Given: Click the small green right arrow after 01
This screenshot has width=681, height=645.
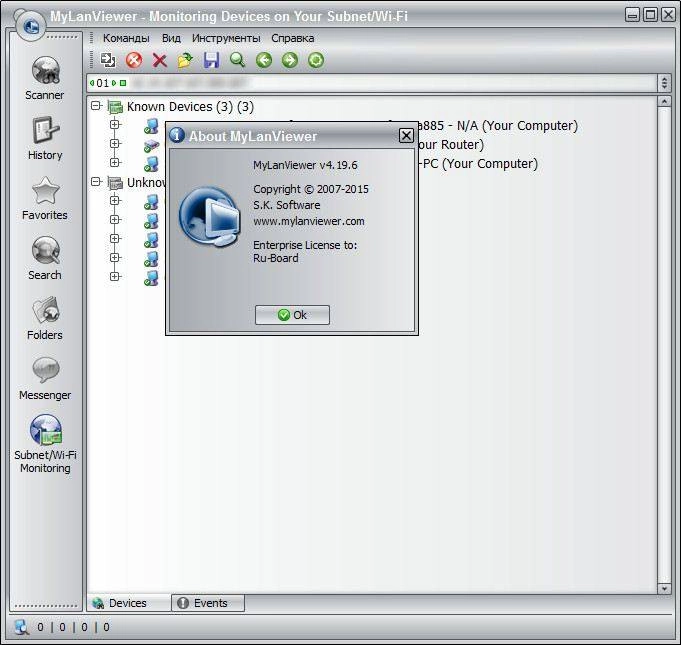Looking at the screenshot, I should point(114,83).
